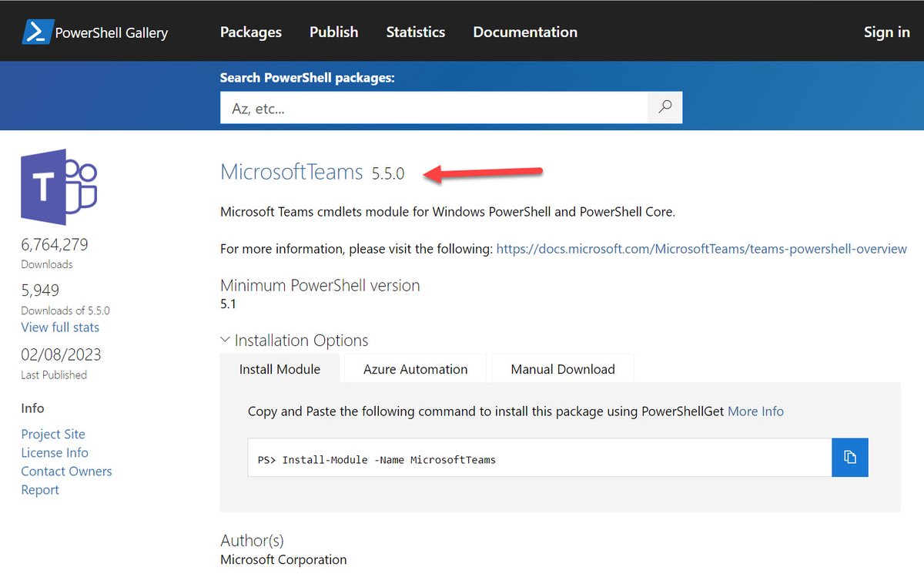The height and width of the screenshot is (574, 924).
Task: Open the License Info page
Action: tap(54, 452)
